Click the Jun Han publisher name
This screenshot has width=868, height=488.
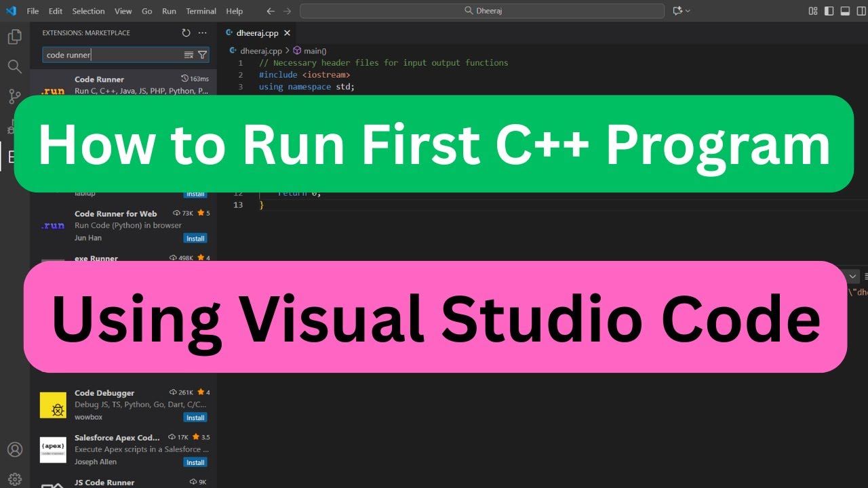(x=88, y=238)
